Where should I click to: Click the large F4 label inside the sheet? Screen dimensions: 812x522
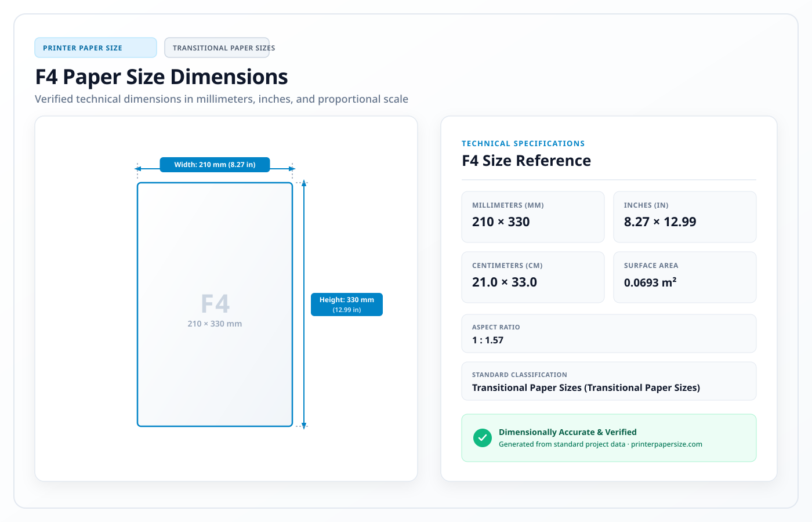click(215, 304)
